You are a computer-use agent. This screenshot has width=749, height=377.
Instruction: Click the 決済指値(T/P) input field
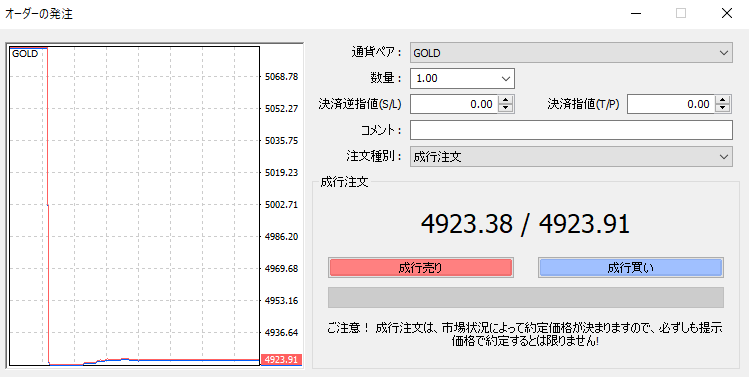point(671,104)
